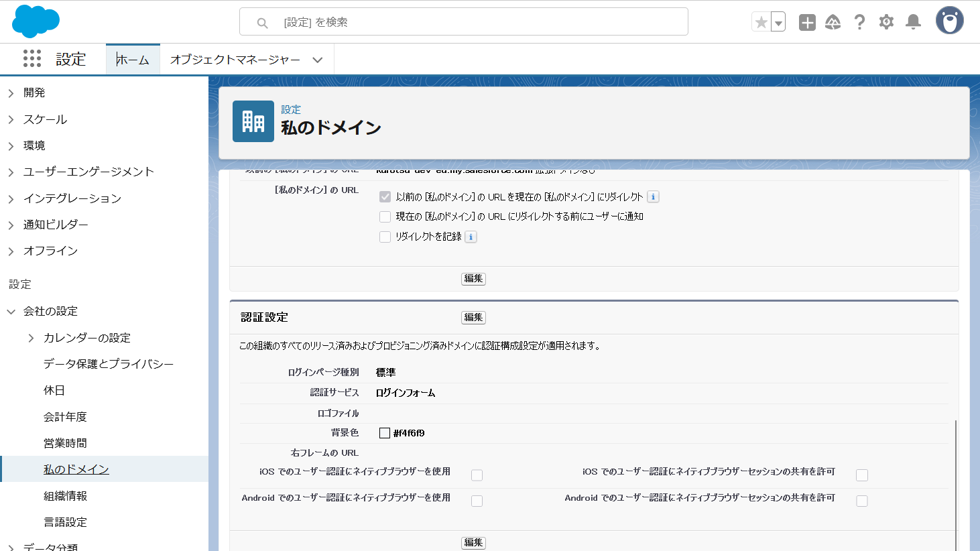Screen dimensions: 980x551
Task: Open データ保護とプライバシー in sidebar
Action: (x=109, y=364)
